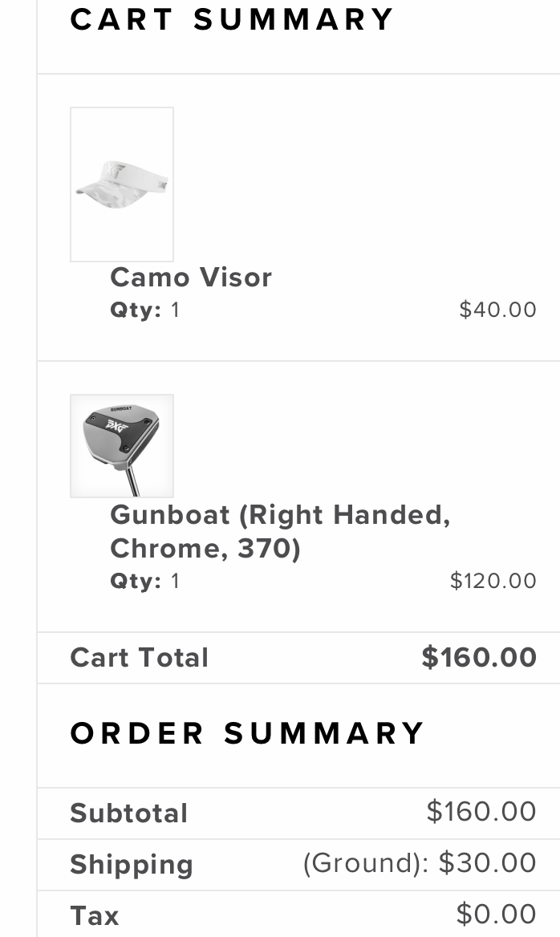Click the Subtotal $160.00 amount
Image resolution: width=560 pixels, height=937 pixels.
click(481, 812)
